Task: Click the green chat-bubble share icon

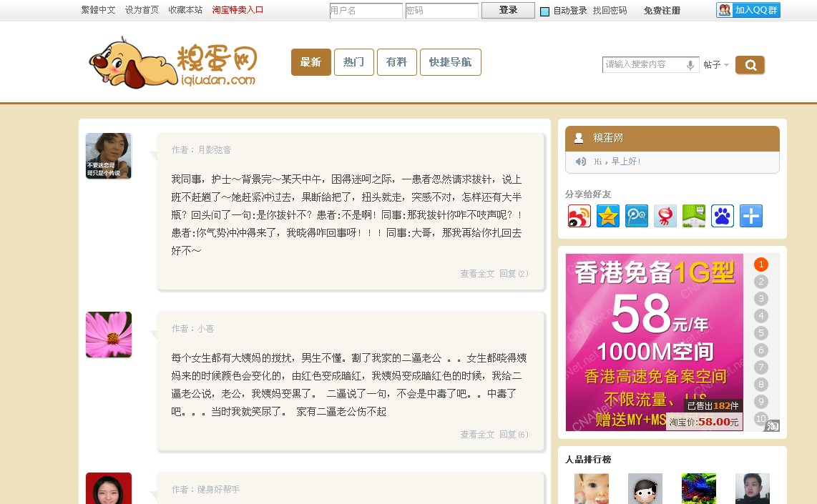Action: tap(693, 216)
